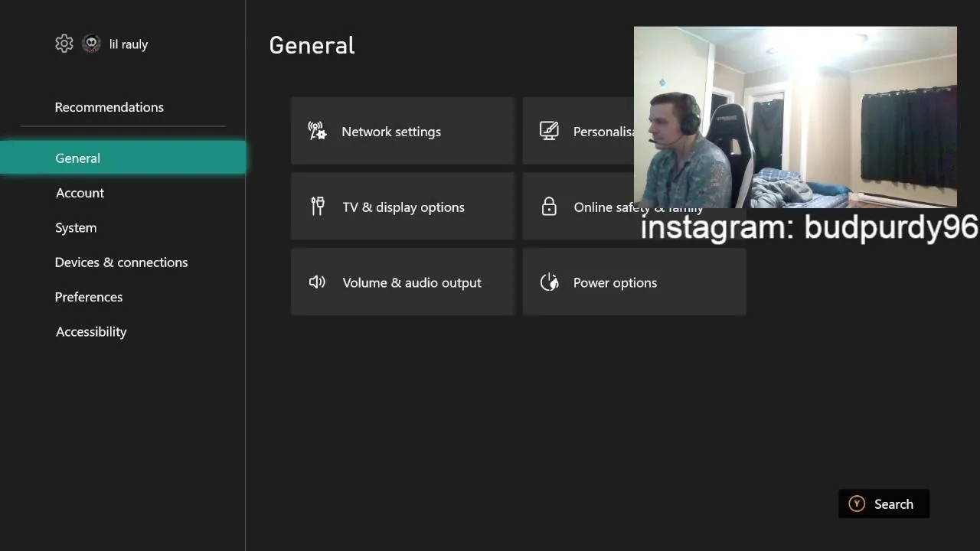Open Devices & connections
This screenshot has width=980, height=551.
(122, 262)
